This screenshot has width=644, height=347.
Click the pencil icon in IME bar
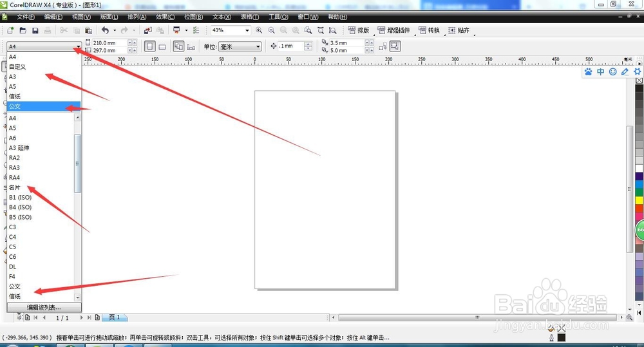point(625,72)
